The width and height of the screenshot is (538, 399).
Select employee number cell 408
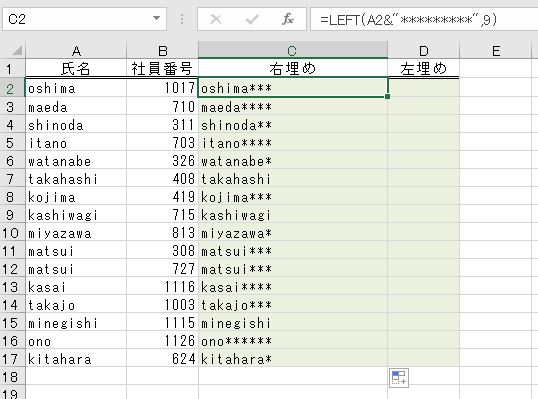coord(162,179)
